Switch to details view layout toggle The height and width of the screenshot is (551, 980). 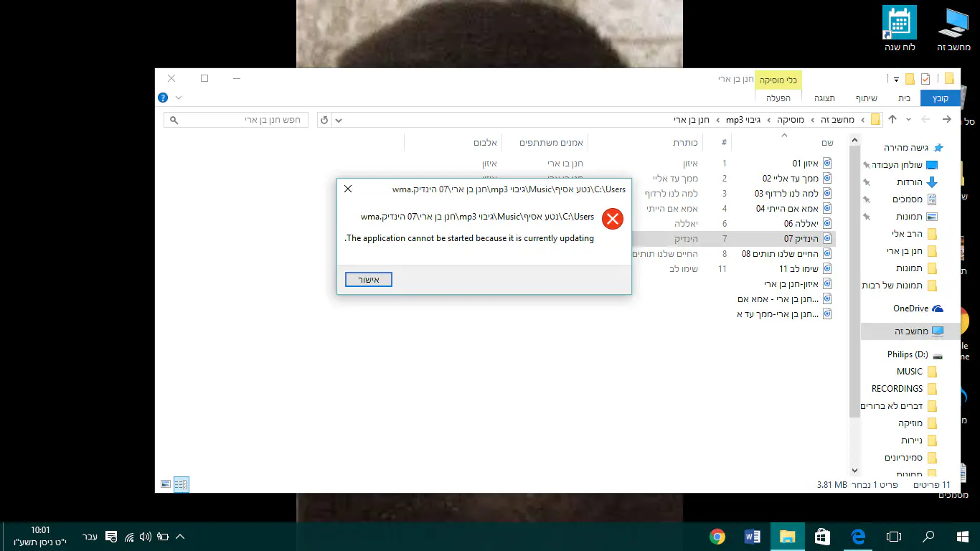(x=181, y=485)
